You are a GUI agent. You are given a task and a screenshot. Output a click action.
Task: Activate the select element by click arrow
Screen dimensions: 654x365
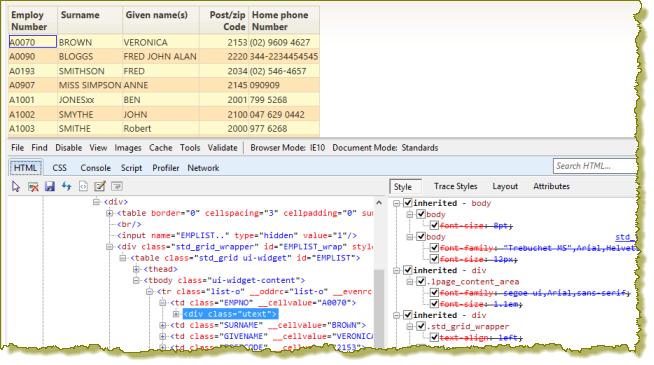tap(16, 186)
